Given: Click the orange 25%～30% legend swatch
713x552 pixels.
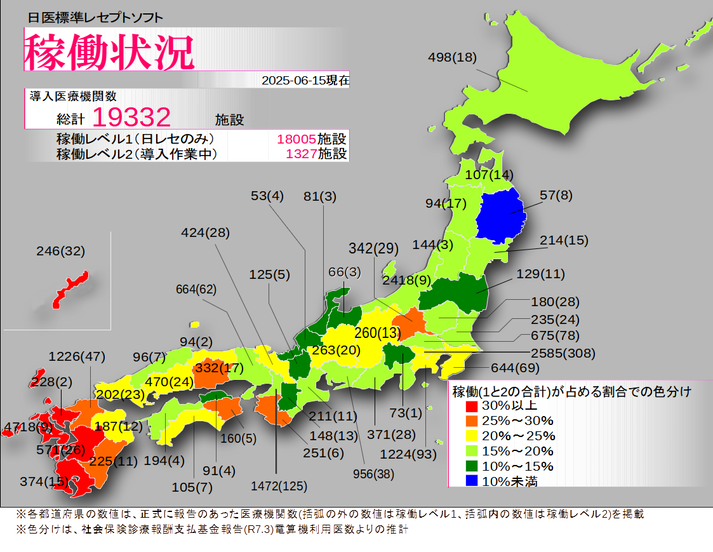Looking at the screenshot, I should coord(472,421).
